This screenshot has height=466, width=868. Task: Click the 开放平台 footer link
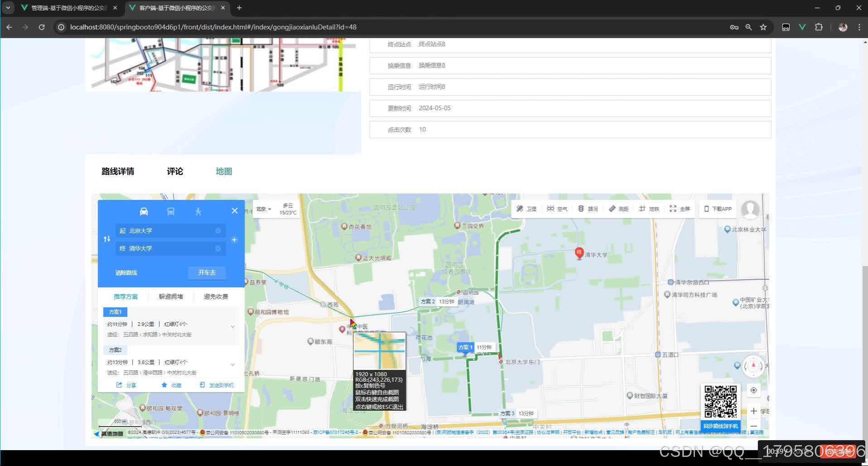(x=572, y=432)
